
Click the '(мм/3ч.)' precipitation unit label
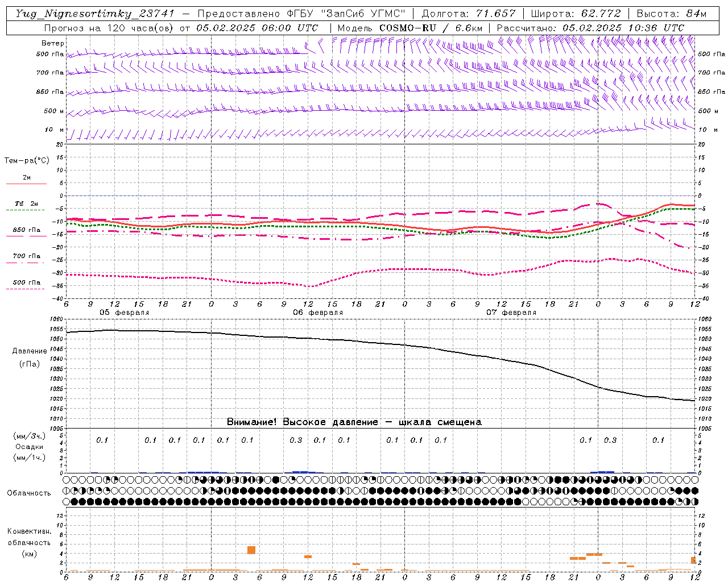tap(29, 436)
